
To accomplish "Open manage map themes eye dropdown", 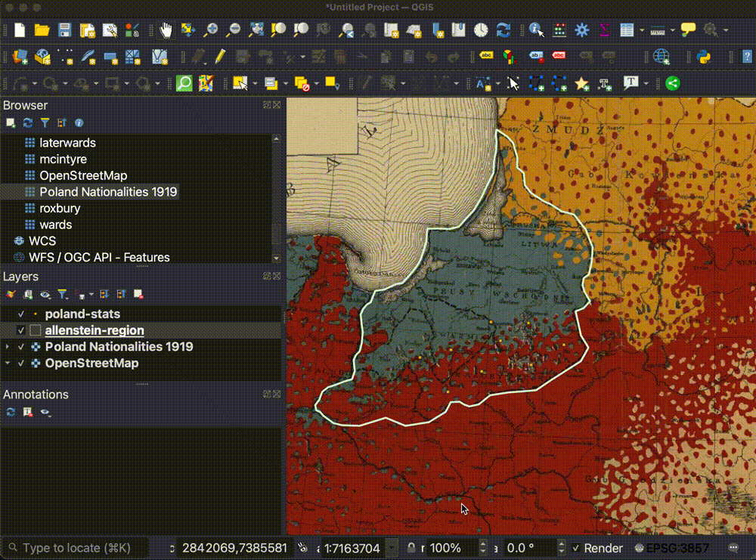I will (x=45, y=294).
